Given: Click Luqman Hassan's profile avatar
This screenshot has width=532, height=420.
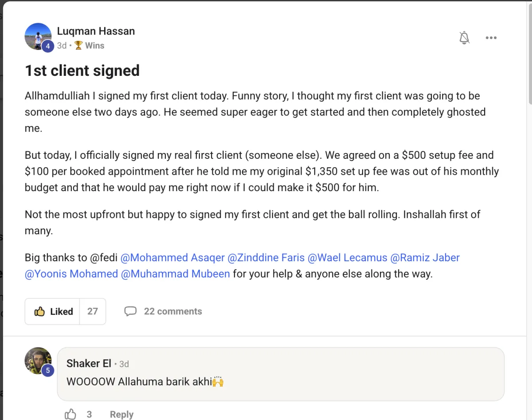Looking at the screenshot, I should click(x=38, y=36).
